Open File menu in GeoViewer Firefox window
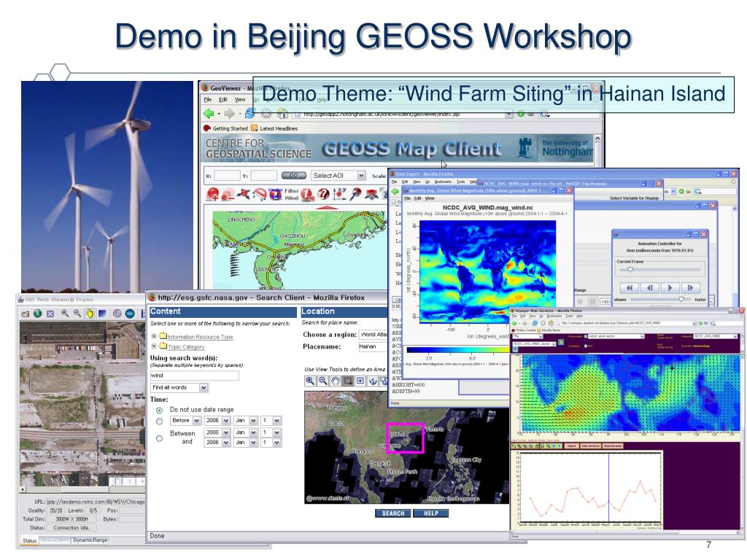The image size is (747, 560). pos(208,99)
